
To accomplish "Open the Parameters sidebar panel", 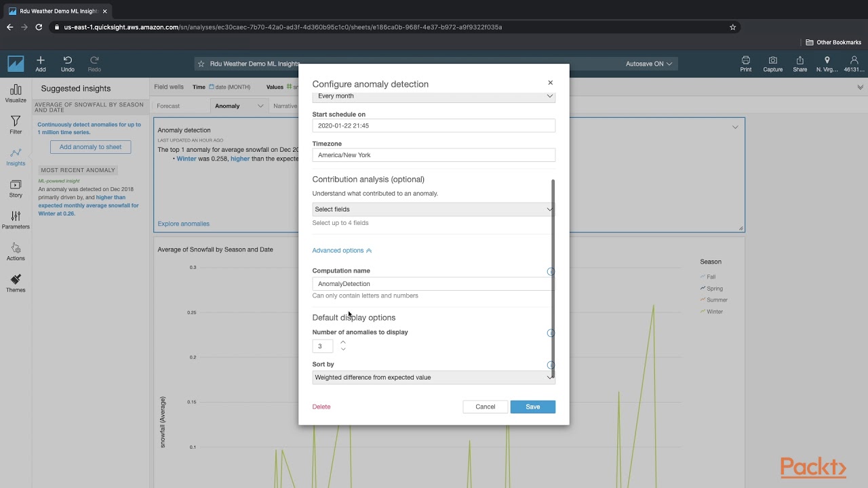I will pos(16,220).
